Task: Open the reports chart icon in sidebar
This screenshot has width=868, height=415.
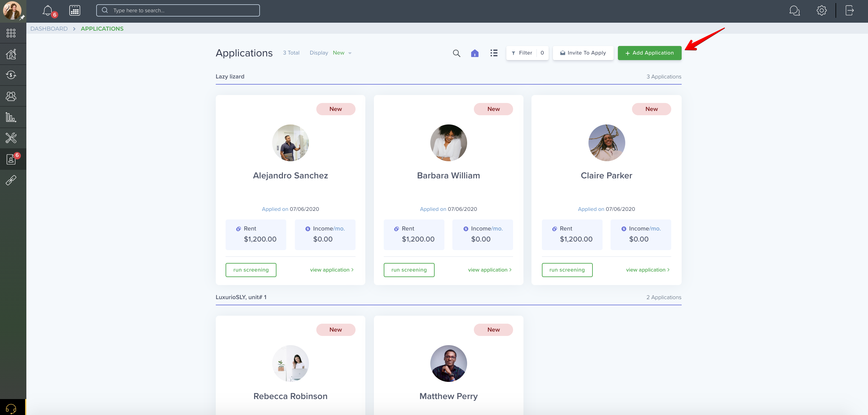Action: (11, 117)
